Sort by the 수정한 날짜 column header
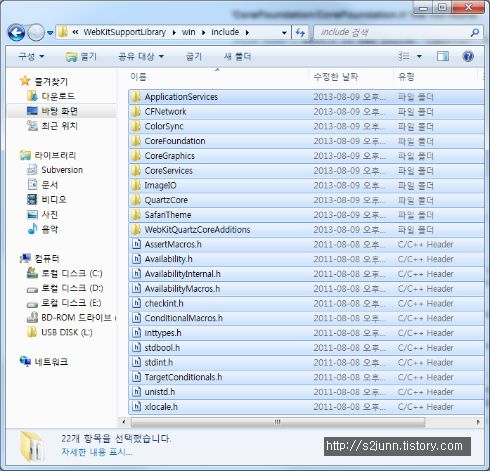The height and width of the screenshot is (471, 490). 336,77
